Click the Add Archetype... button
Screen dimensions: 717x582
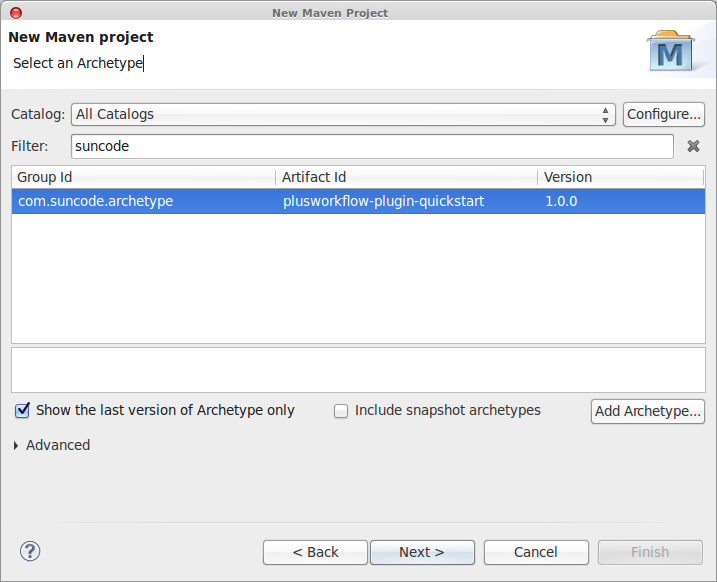pos(648,411)
